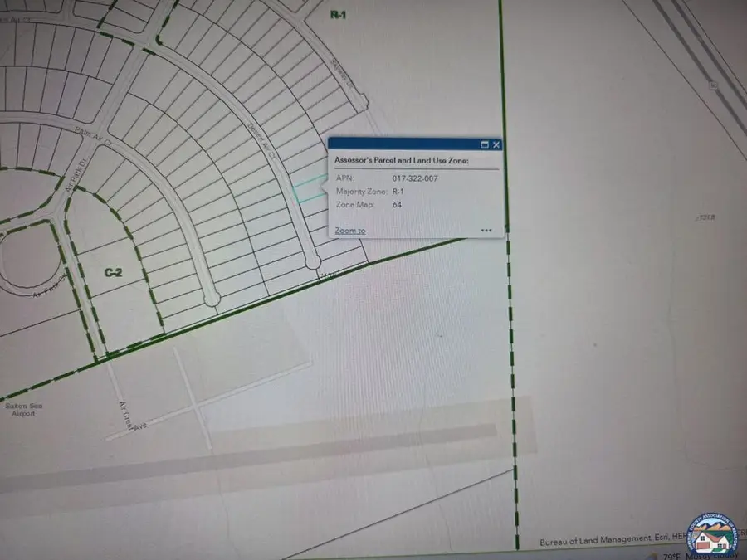747x560 pixels.
Task: Click Desert Ave Ct on the map
Action: [260, 143]
